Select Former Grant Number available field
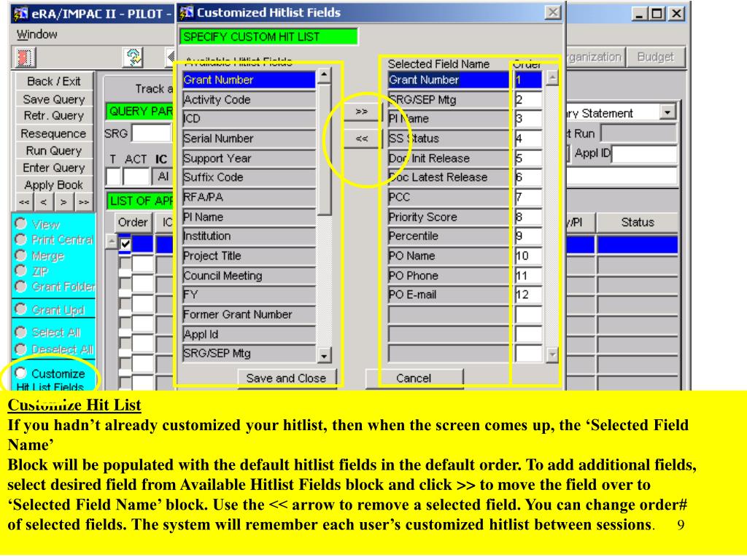747x560 pixels. 249,314
